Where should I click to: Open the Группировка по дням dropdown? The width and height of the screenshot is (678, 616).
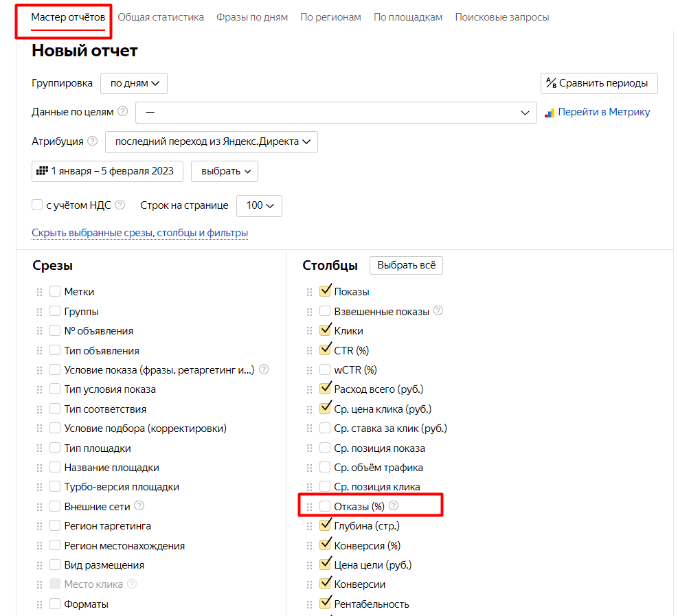click(134, 83)
